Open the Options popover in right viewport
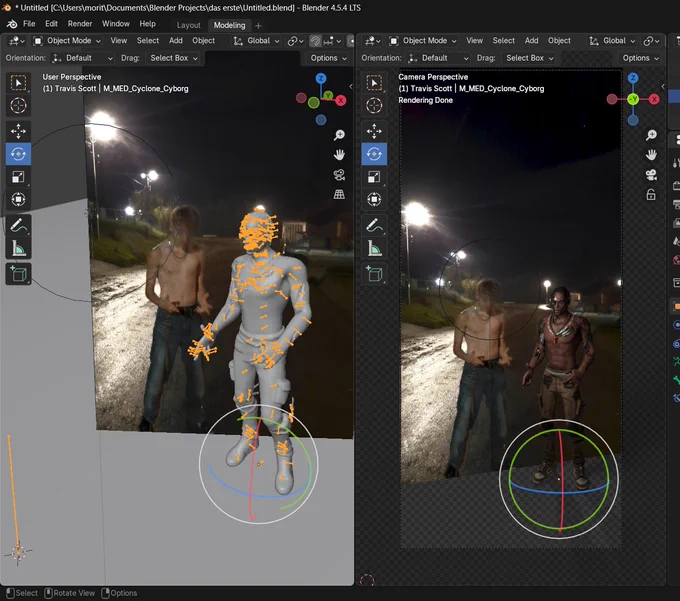Viewport: 680px width, 601px height. pyautogui.click(x=641, y=58)
